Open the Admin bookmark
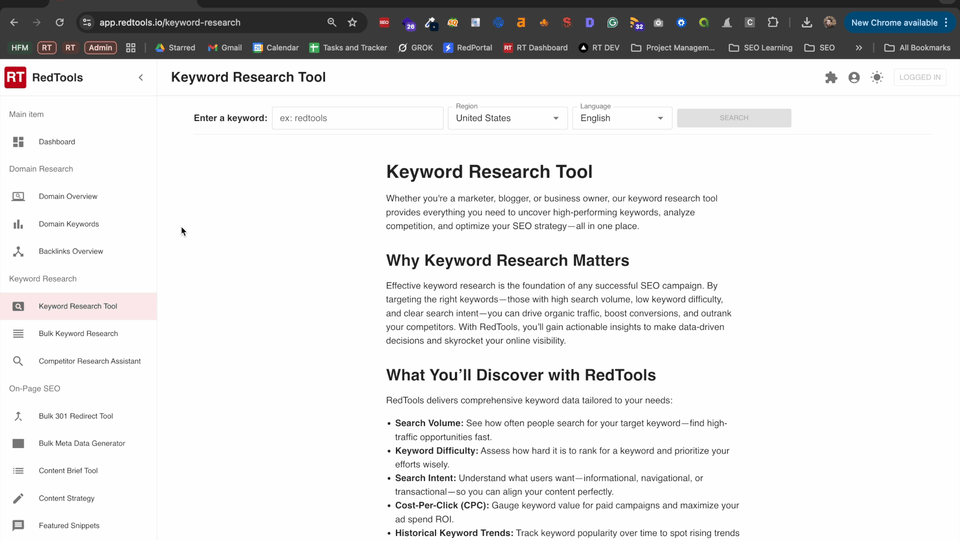Screen dimensions: 960x540 [x=100, y=48]
